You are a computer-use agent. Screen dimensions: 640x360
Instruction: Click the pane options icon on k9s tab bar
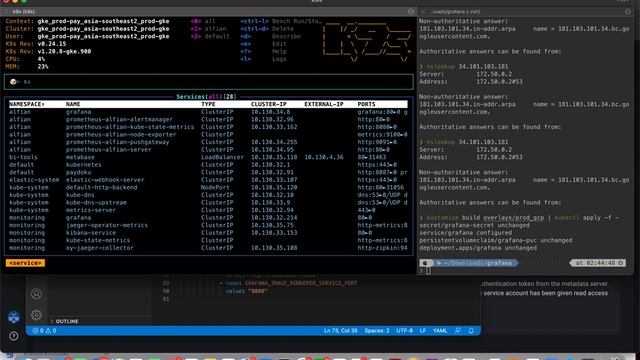pyautogui.click(x=411, y=12)
